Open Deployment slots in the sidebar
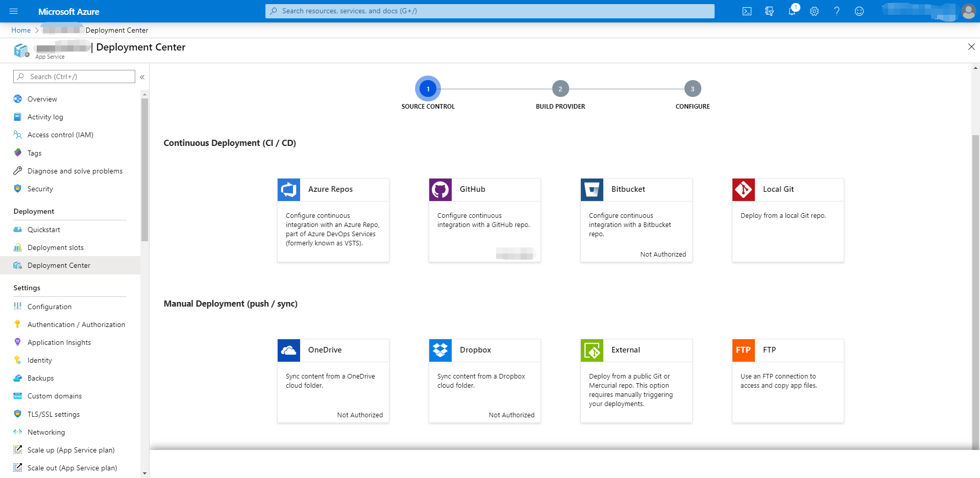This screenshot has height=478, width=980. coord(55,247)
